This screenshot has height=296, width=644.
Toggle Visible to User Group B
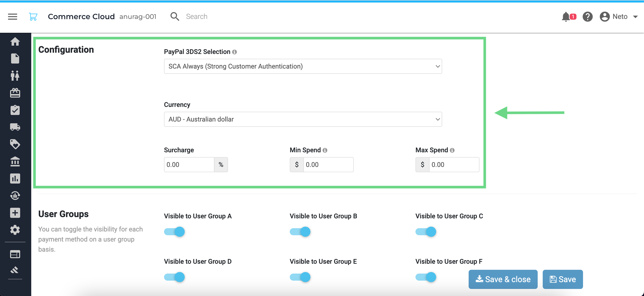300,232
